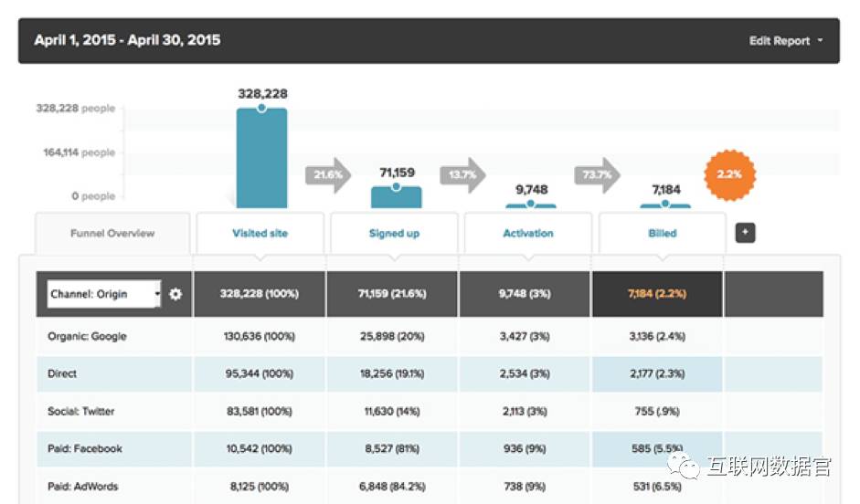860x504 pixels.
Task: Switch to the Funnel Overview tab
Action: coord(112,234)
